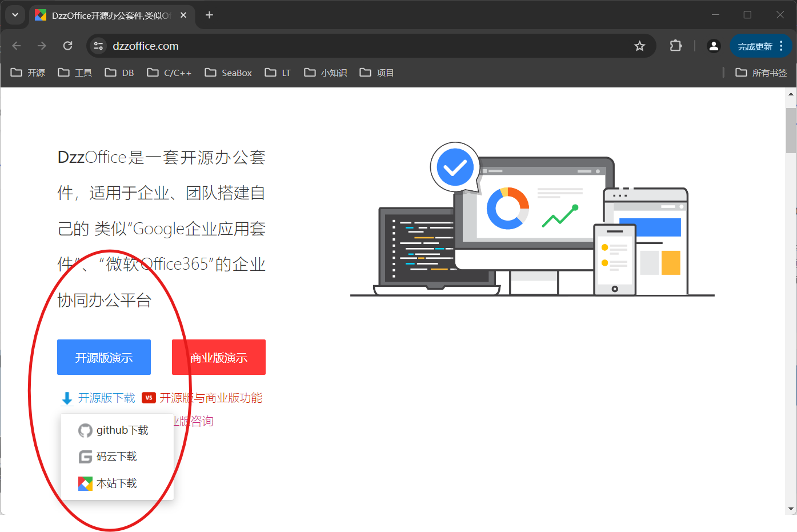The image size is (797, 532).
Task: Open the user profile icon
Action: (x=714, y=46)
